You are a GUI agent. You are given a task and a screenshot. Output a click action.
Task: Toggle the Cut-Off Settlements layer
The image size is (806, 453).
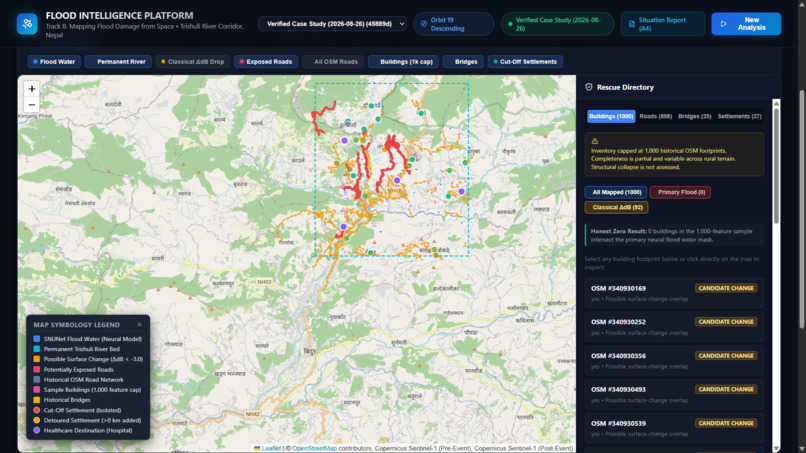[525, 62]
